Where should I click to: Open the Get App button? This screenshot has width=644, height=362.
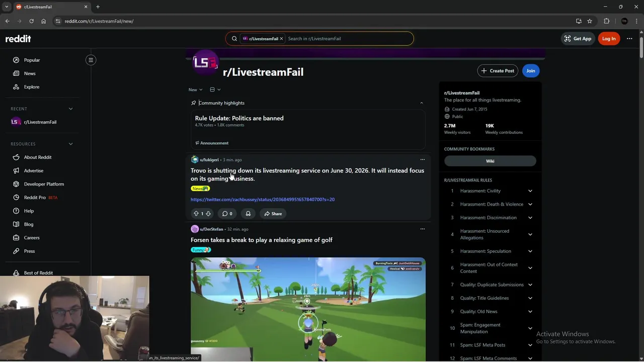click(x=578, y=39)
